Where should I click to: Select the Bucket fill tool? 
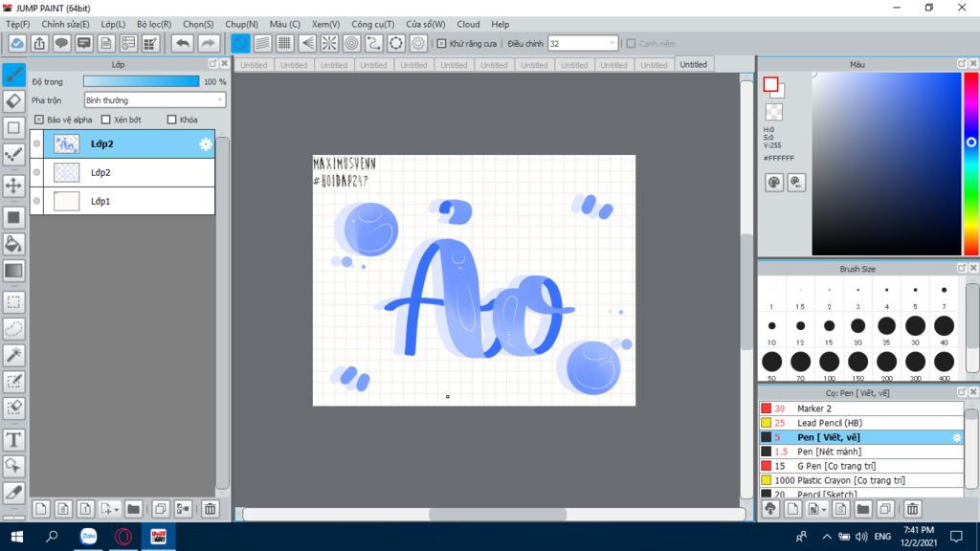[x=13, y=244]
